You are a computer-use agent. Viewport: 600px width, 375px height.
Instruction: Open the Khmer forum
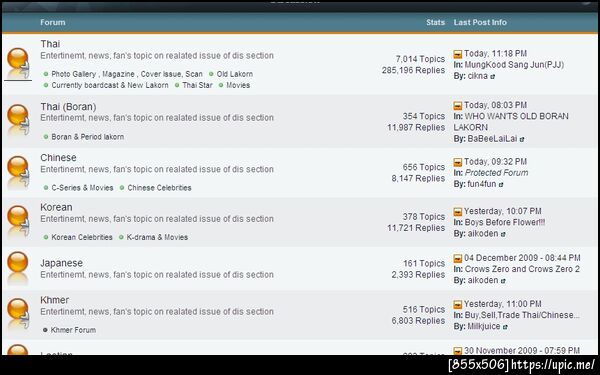click(55, 300)
